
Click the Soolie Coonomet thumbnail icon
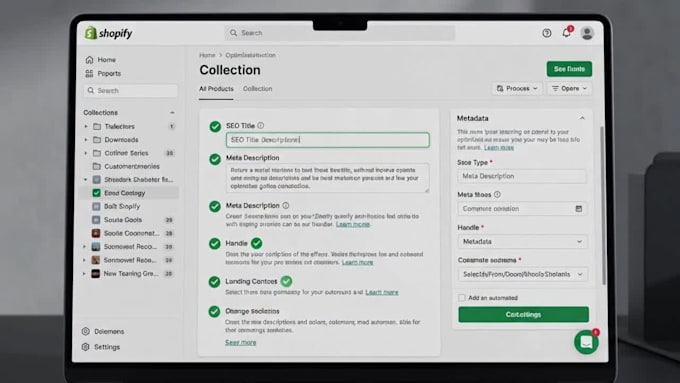click(x=96, y=233)
